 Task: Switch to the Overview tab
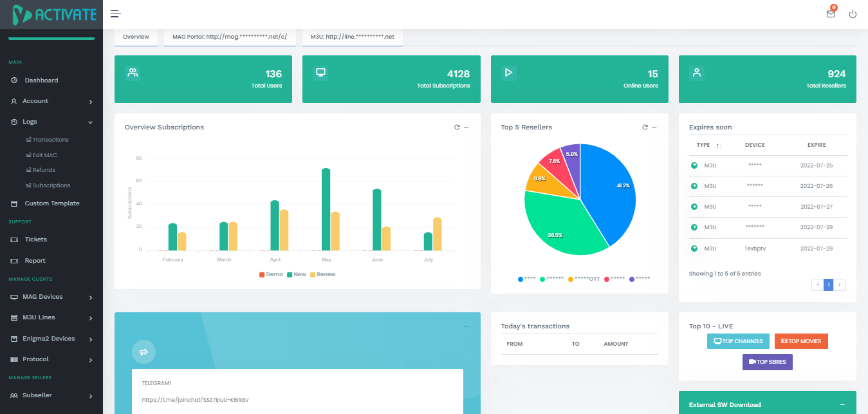(x=136, y=37)
